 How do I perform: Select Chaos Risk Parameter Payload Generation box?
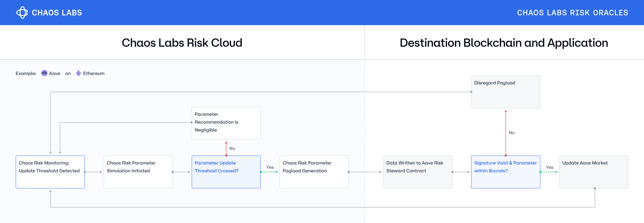pyautogui.click(x=314, y=172)
